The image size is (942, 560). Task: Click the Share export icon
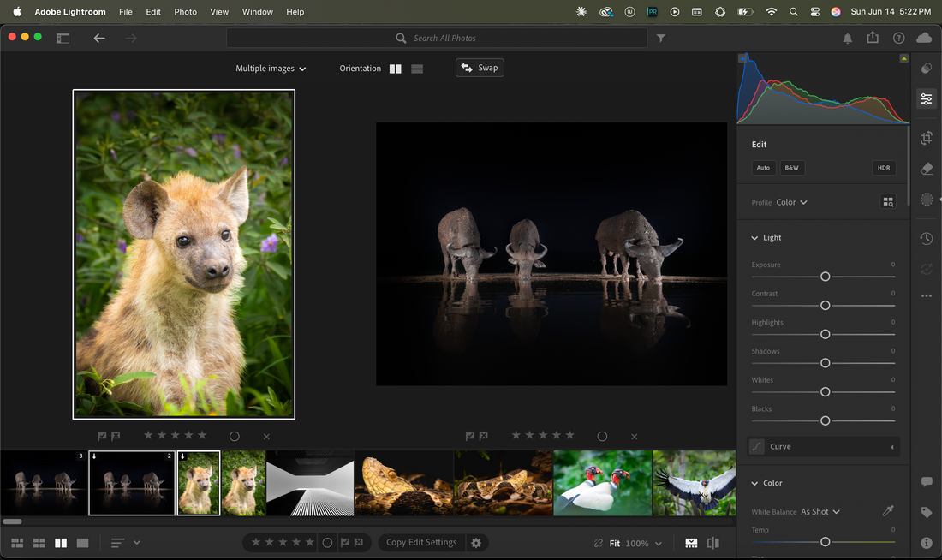873,38
